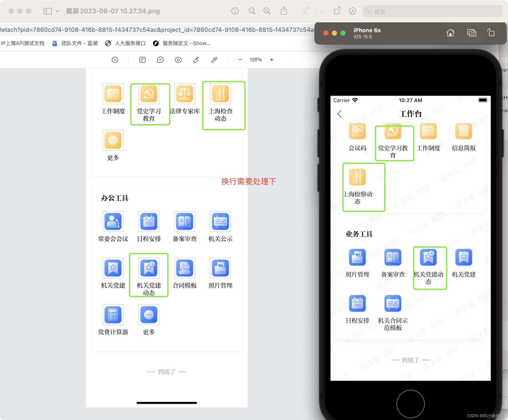Click the 业务工具 heading in the simulator
Screen dimensions: 508x420
tap(359, 234)
